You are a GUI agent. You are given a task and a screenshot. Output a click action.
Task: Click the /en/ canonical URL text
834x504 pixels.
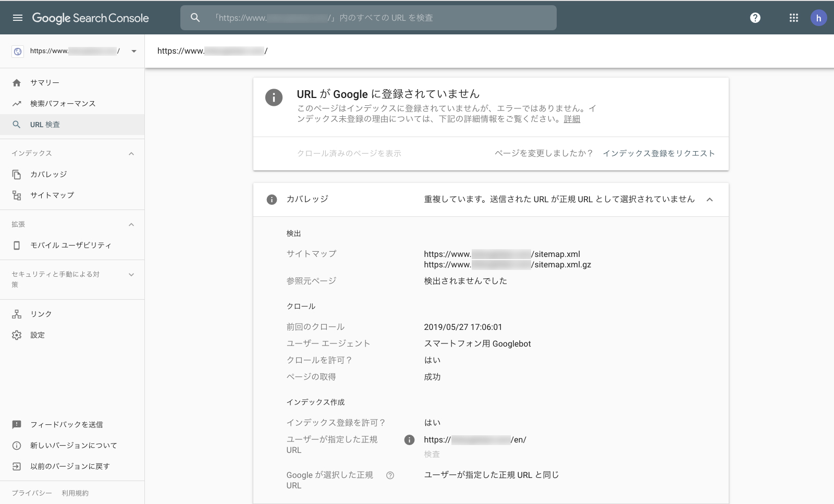point(475,440)
